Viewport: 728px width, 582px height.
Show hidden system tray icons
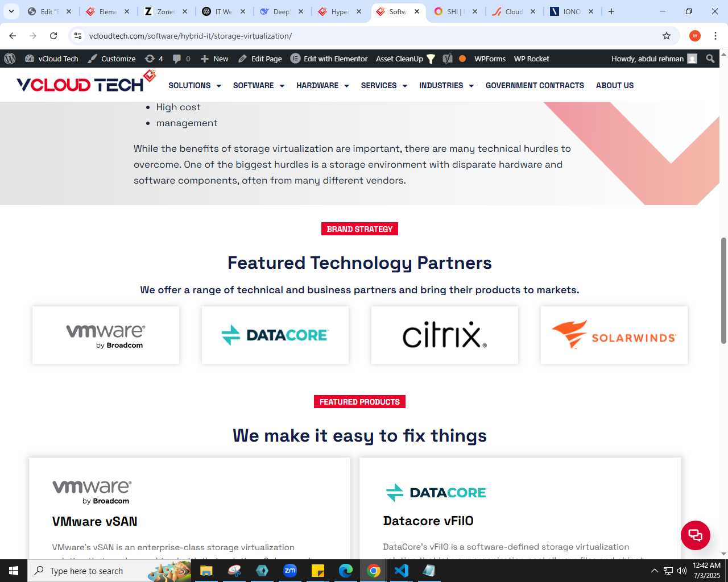[x=654, y=571]
